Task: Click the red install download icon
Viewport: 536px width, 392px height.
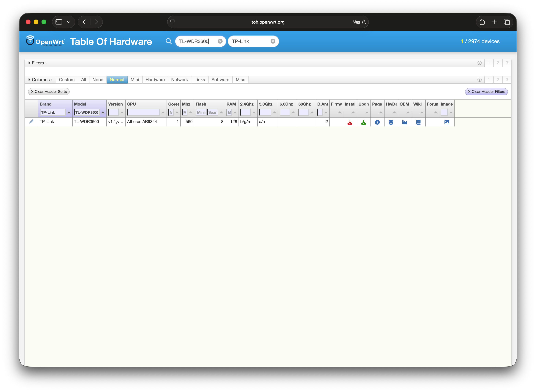Action: pyautogui.click(x=350, y=122)
